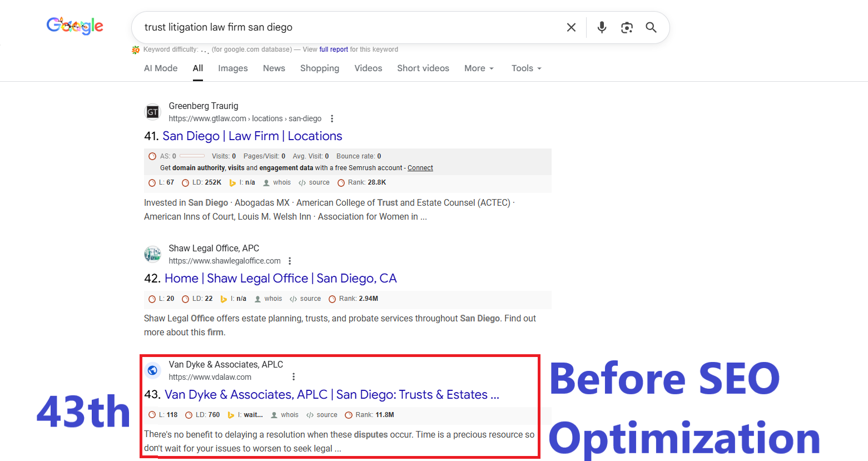Select the All results tab
The image size is (868, 461).
pos(198,68)
